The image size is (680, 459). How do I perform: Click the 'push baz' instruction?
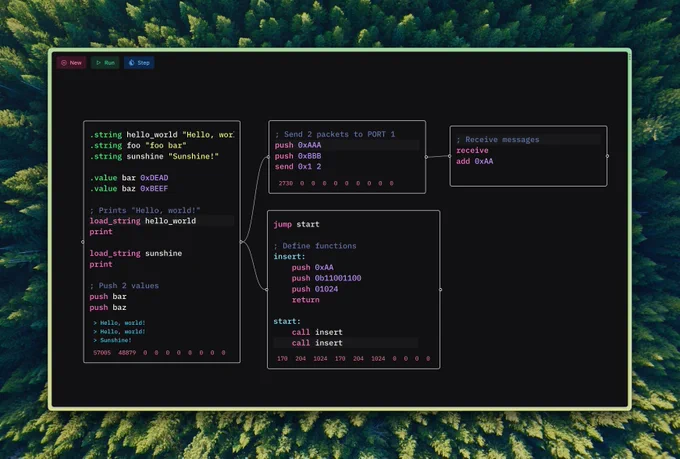(108, 308)
